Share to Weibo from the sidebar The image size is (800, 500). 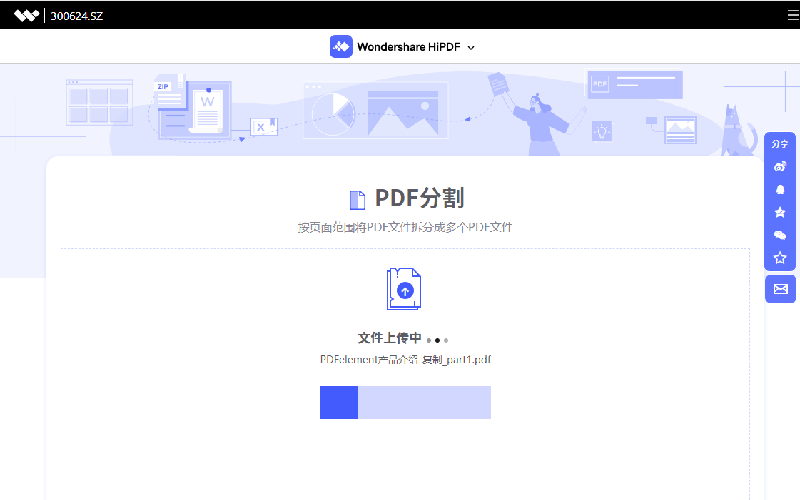pos(780,166)
